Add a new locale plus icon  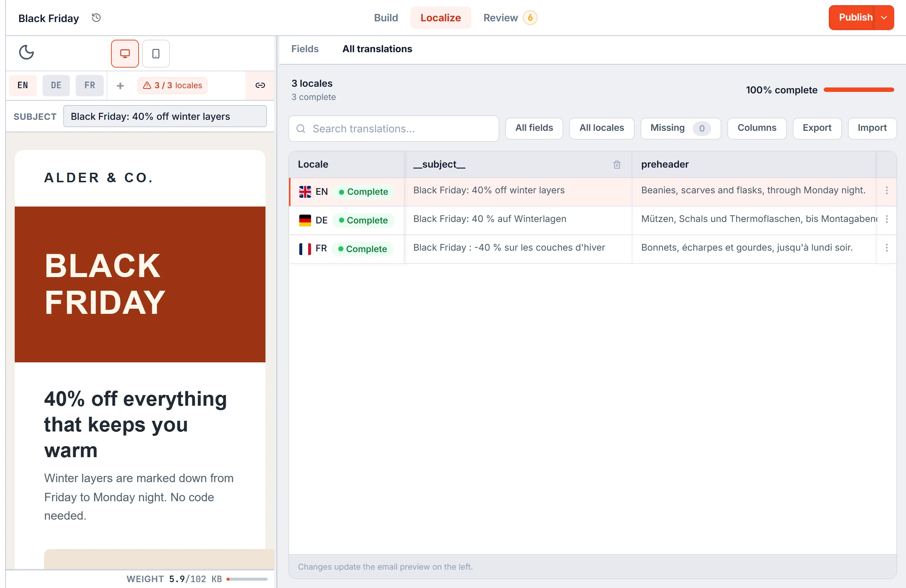click(x=120, y=86)
